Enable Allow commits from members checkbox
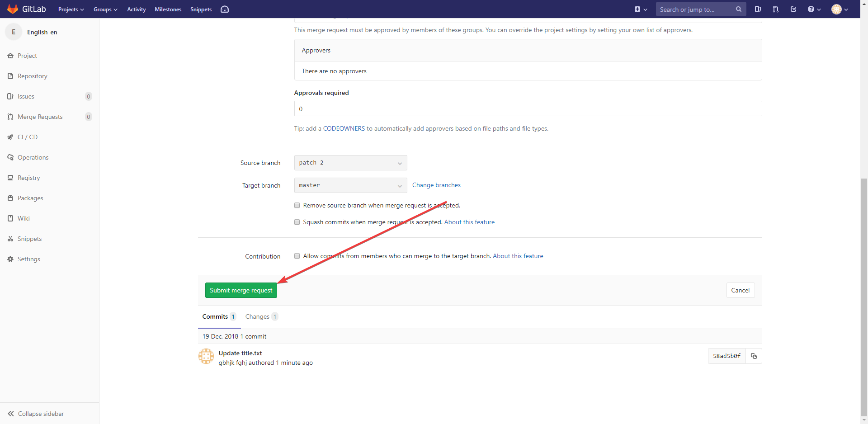This screenshot has height=424, width=868. coord(297,256)
